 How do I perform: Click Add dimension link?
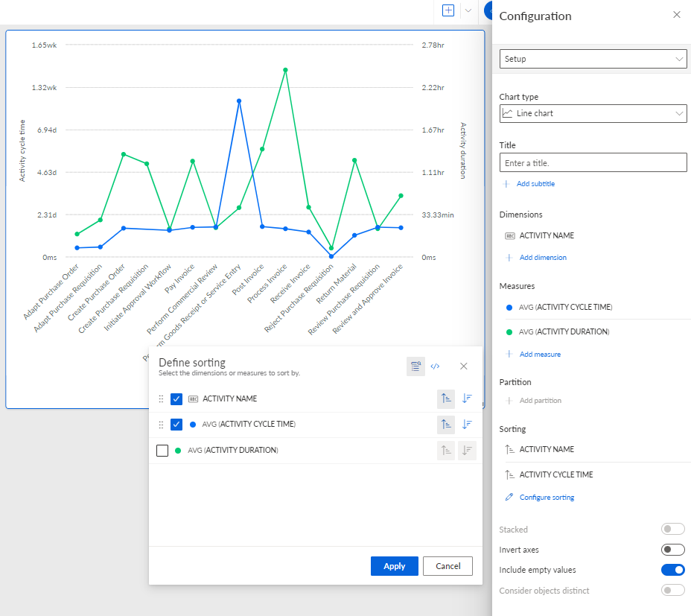click(x=543, y=258)
